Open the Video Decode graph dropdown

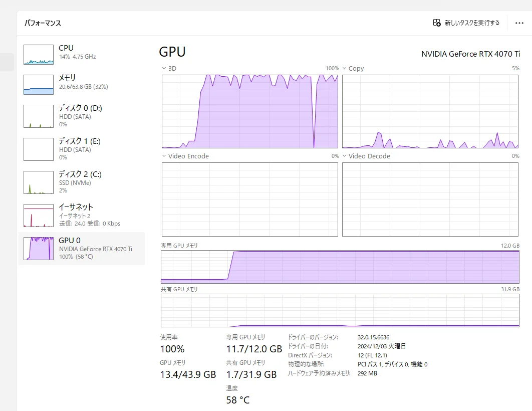click(345, 156)
